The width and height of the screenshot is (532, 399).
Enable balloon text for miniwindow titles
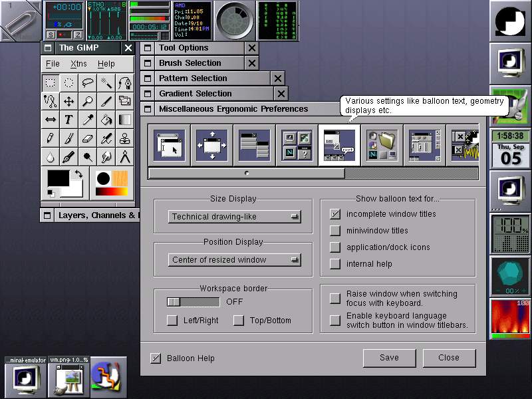pos(335,230)
